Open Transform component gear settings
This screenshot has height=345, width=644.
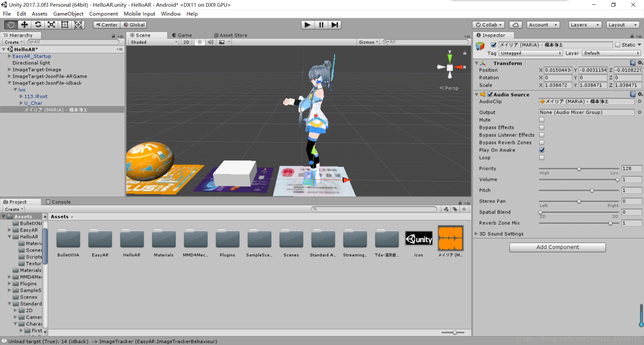tap(640, 63)
